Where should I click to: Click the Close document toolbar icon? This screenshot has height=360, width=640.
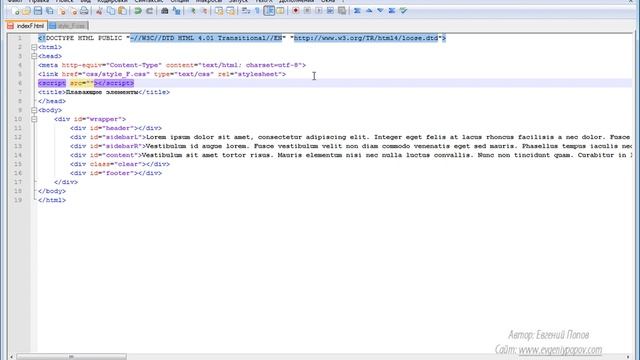pyautogui.click(x=62, y=11)
